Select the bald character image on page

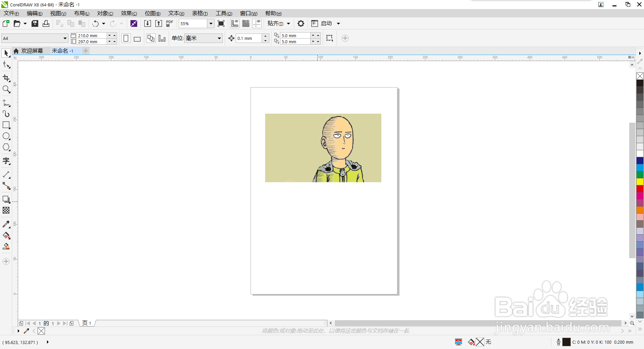pyautogui.click(x=323, y=148)
